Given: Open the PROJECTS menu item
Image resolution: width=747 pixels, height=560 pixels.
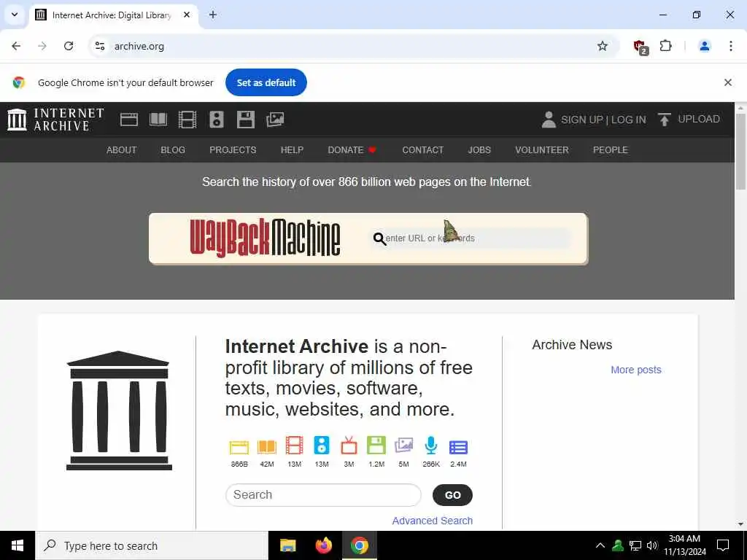Looking at the screenshot, I should tap(233, 149).
